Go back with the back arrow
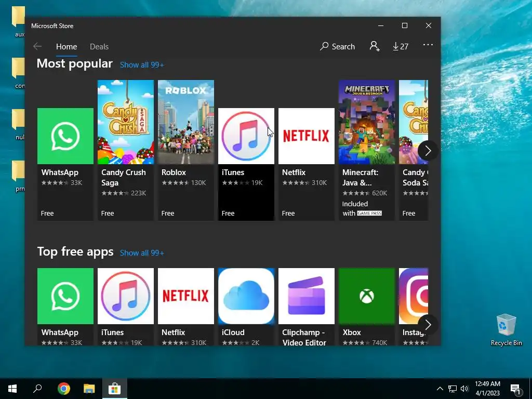532x399 pixels. [x=37, y=46]
